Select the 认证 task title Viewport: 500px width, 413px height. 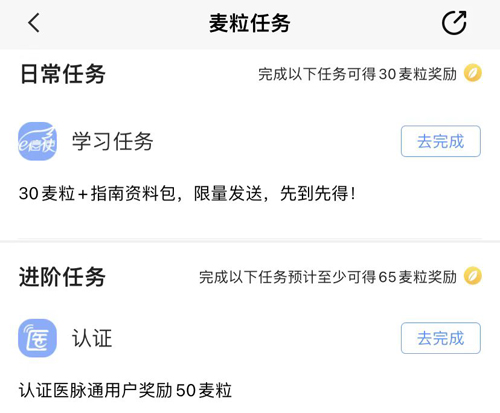point(92,338)
